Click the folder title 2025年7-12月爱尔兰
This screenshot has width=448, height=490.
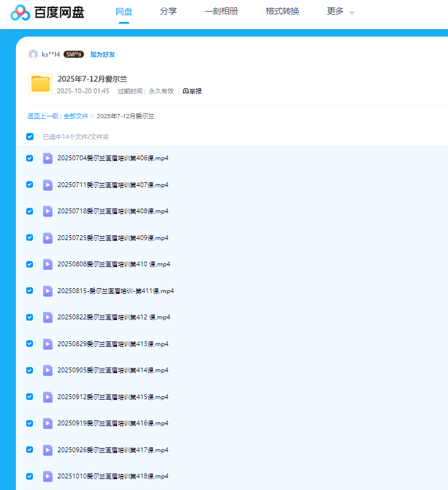coord(92,79)
